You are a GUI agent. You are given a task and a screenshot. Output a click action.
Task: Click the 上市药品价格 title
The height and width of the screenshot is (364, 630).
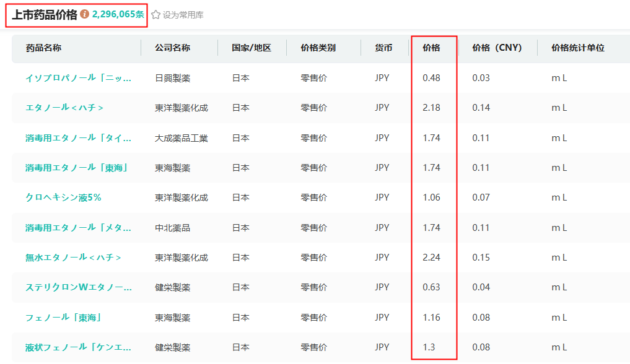coord(45,15)
